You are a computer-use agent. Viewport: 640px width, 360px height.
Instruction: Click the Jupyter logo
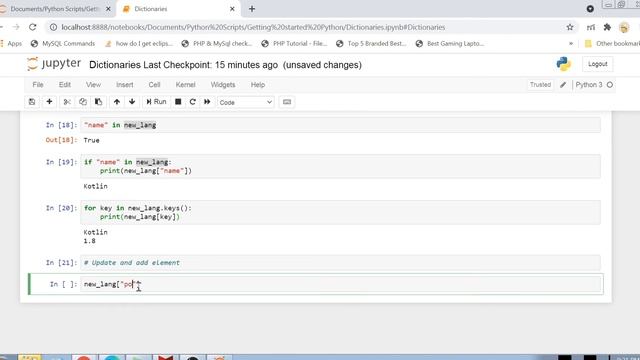click(x=54, y=64)
